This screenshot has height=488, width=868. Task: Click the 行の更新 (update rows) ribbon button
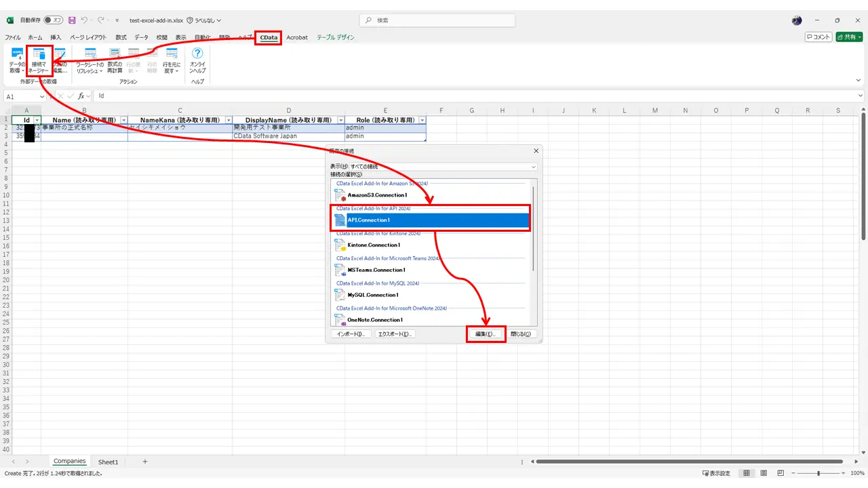tap(134, 61)
